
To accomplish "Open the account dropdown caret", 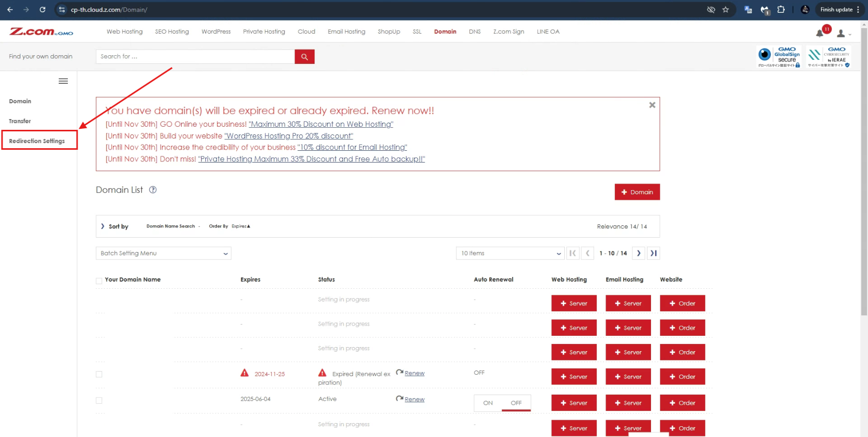I will 850,35.
